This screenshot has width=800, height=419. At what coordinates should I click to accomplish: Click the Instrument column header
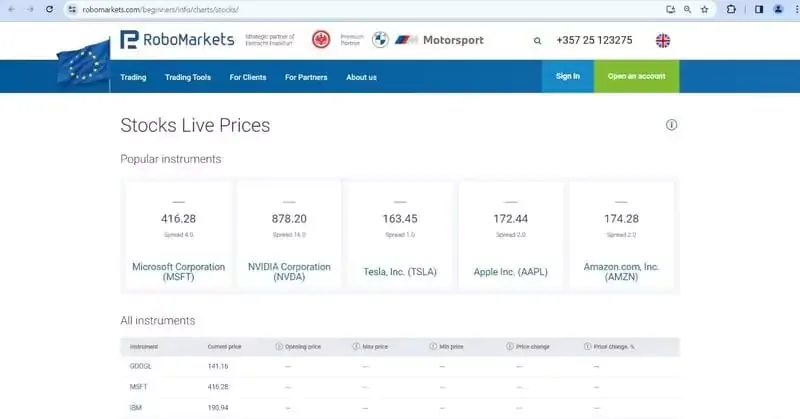pyautogui.click(x=144, y=347)
